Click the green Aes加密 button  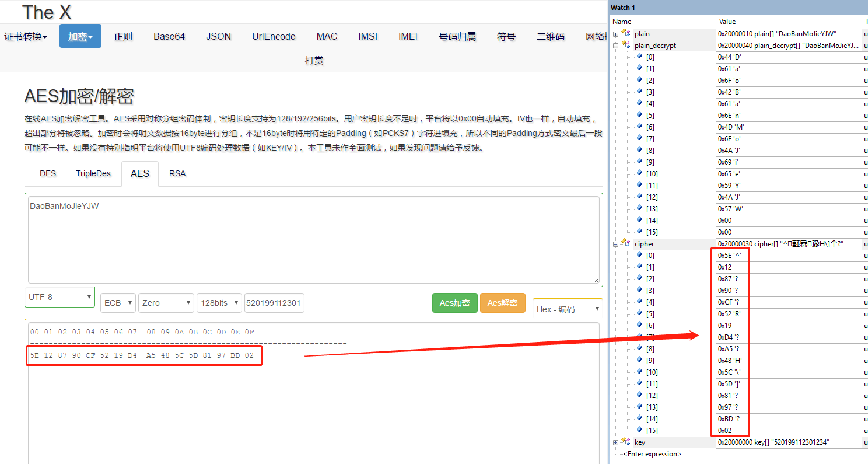[454, 303]
